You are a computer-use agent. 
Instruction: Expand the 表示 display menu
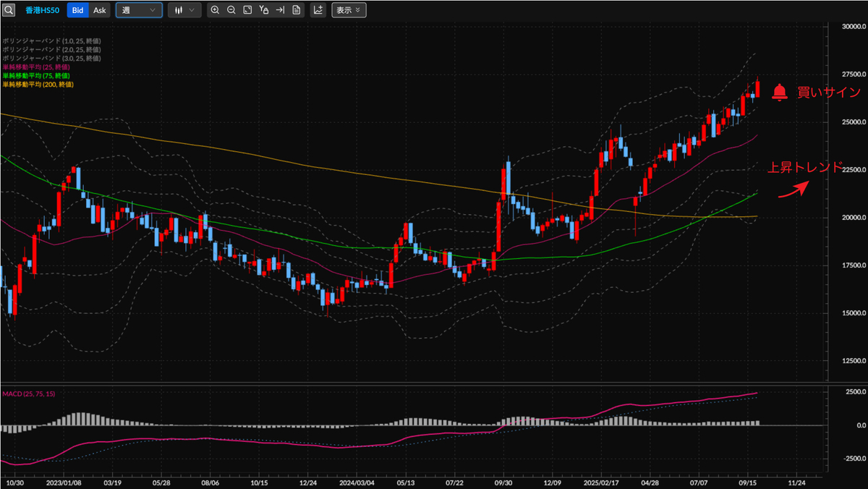tap(349, 10)
